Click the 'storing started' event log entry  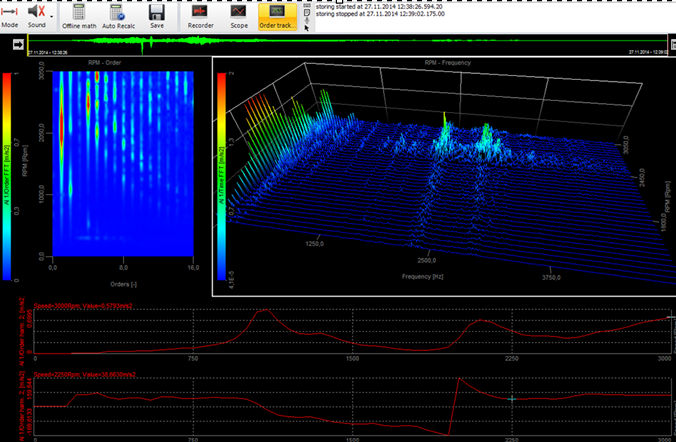(x=379, y=7)
